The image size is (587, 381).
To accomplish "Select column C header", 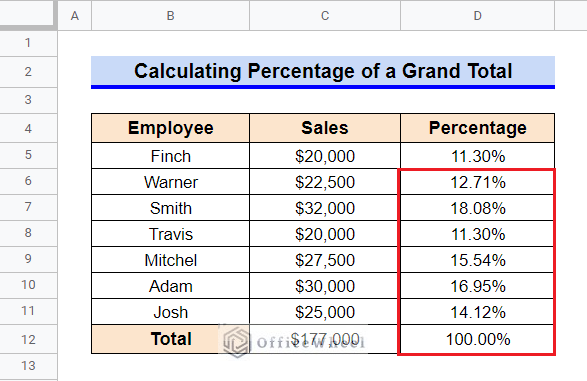I will tap(325, 15).
